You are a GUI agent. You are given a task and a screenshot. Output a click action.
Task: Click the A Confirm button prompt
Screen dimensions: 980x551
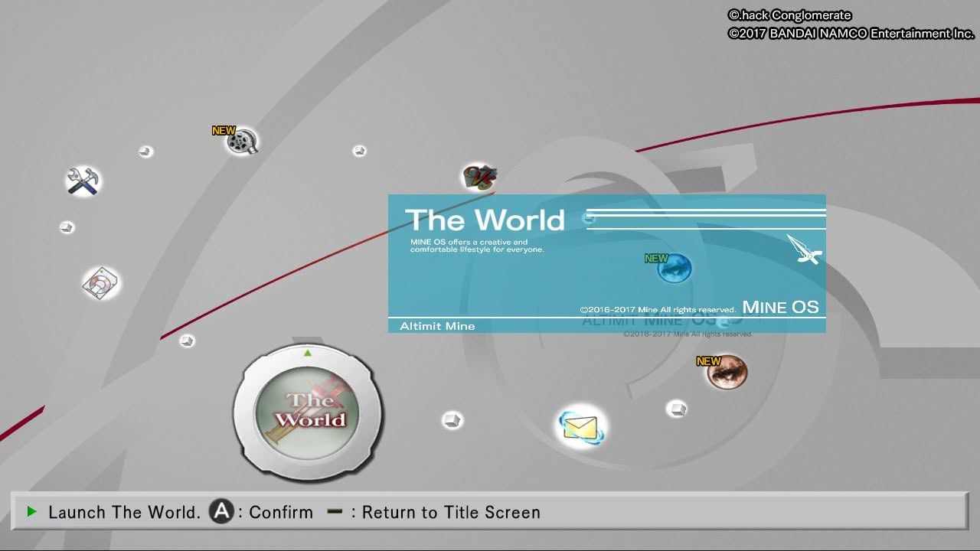(x=262, y=512)
